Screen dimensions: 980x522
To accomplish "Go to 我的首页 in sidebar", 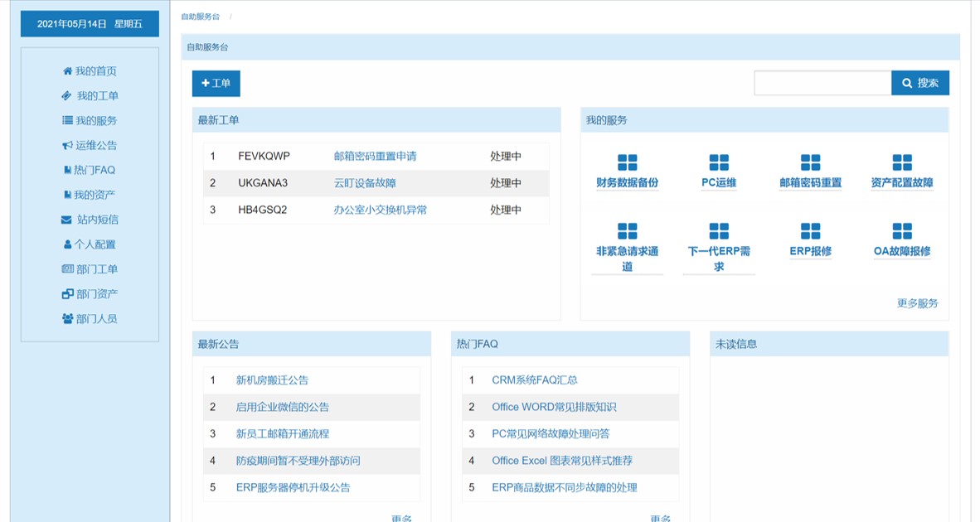I will [x=90, y=71].
